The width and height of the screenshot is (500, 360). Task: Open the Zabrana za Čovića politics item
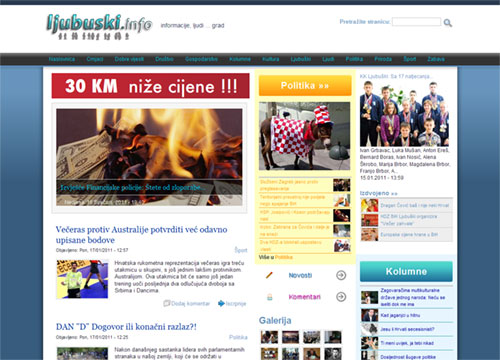pos(295,230)
